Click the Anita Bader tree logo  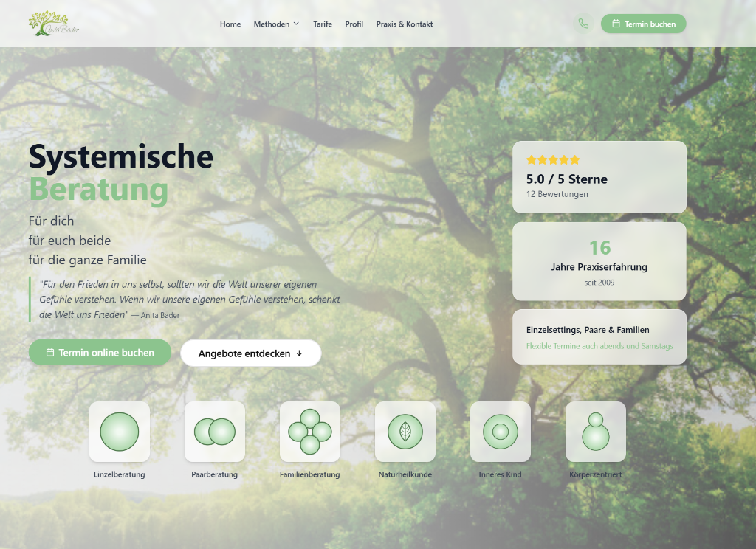53,24
